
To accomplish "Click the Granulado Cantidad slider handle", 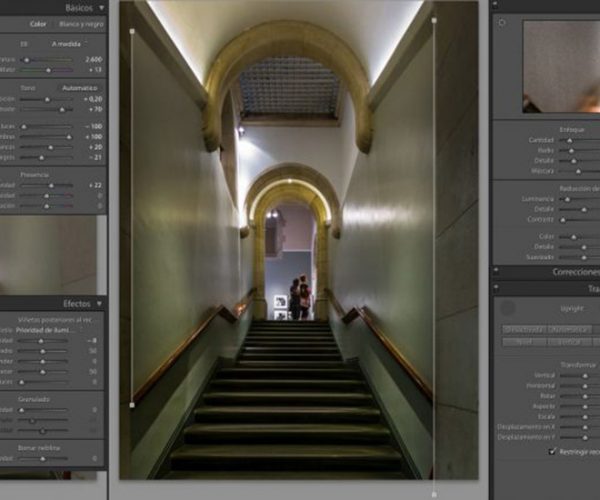I will 21,410.
